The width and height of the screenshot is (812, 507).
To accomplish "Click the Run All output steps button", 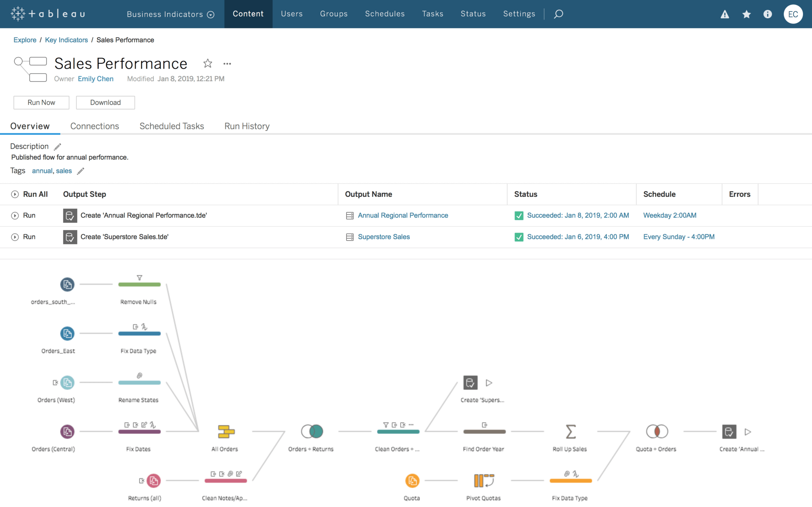I will (x=15, y=194).
